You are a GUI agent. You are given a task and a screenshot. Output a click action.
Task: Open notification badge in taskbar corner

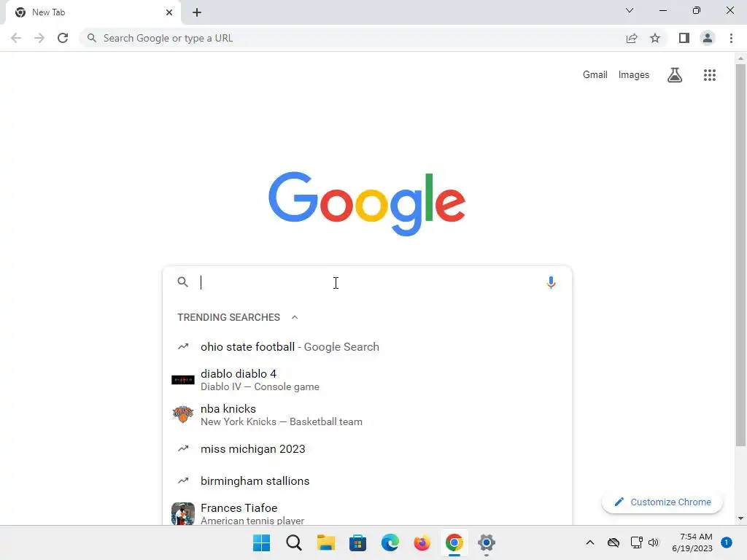[x=727, y=542]
